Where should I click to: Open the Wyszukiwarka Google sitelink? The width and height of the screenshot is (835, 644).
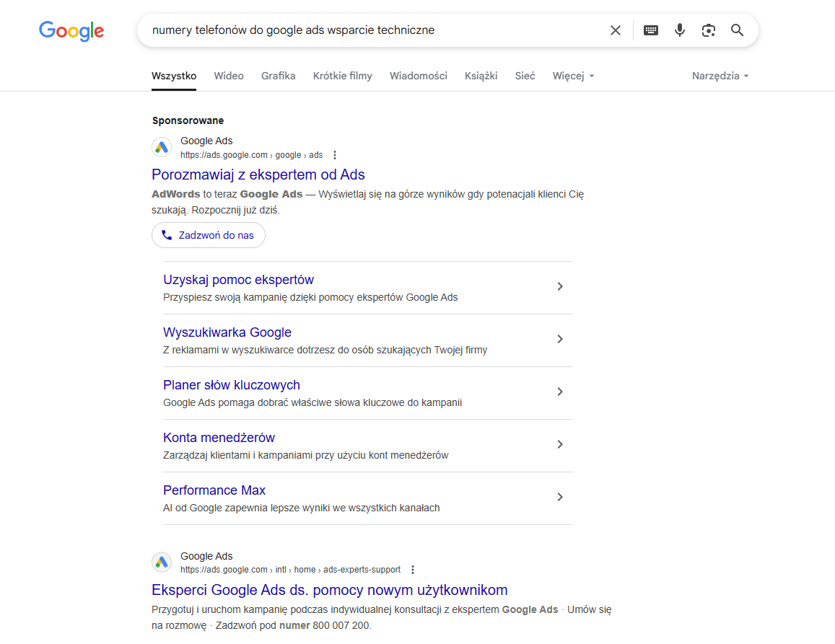(x=227, y=332)
